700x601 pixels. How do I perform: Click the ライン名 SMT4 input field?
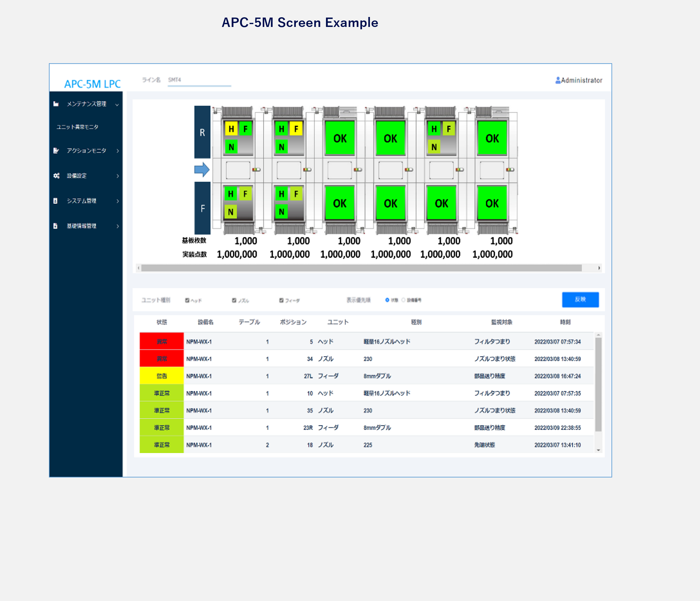click(x=199, y=81)
